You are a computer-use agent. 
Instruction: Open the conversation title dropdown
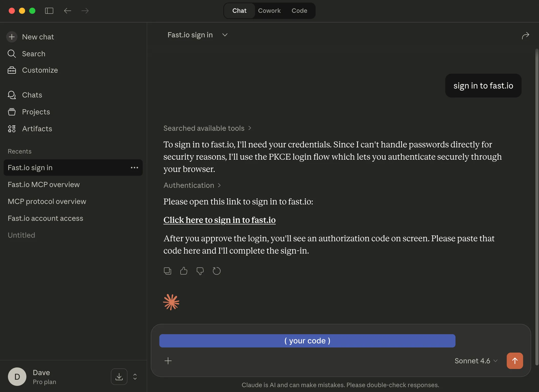(224, 35)
